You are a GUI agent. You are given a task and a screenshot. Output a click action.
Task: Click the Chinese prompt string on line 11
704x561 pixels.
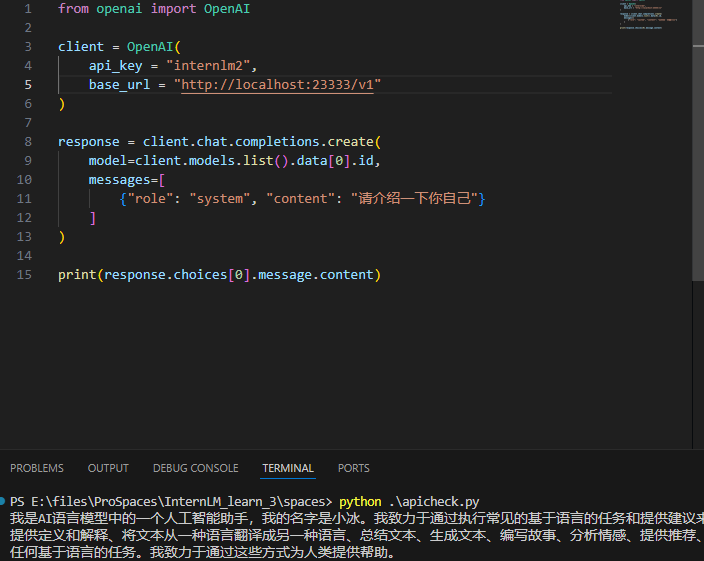point(414,199)
